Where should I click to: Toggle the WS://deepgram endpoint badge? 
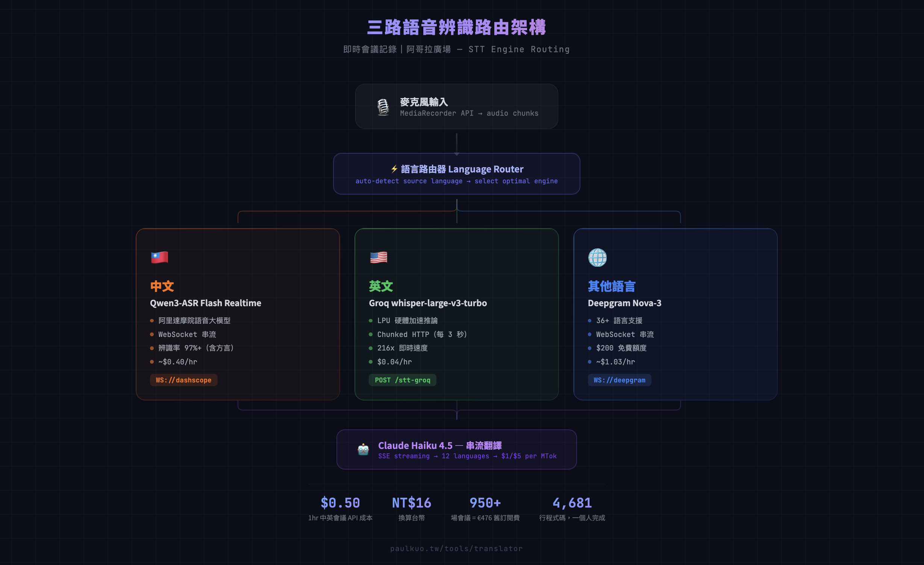click(620, 380)
